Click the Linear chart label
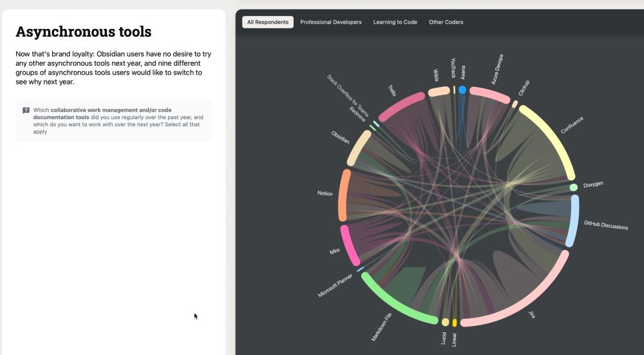The image size is (644, 355). pyautogui.click(x=454, y=340)
